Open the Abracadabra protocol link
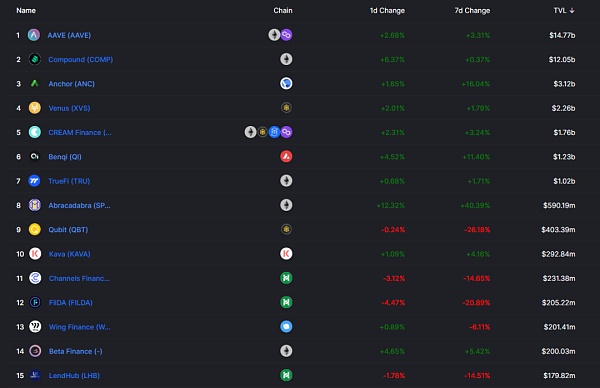 click(79, 205)
